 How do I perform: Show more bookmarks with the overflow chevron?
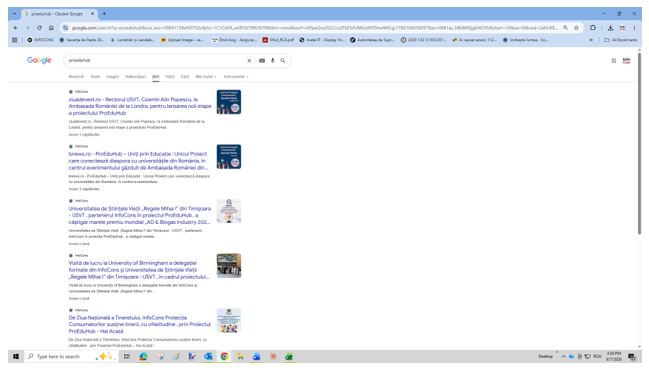pos(591,40)
